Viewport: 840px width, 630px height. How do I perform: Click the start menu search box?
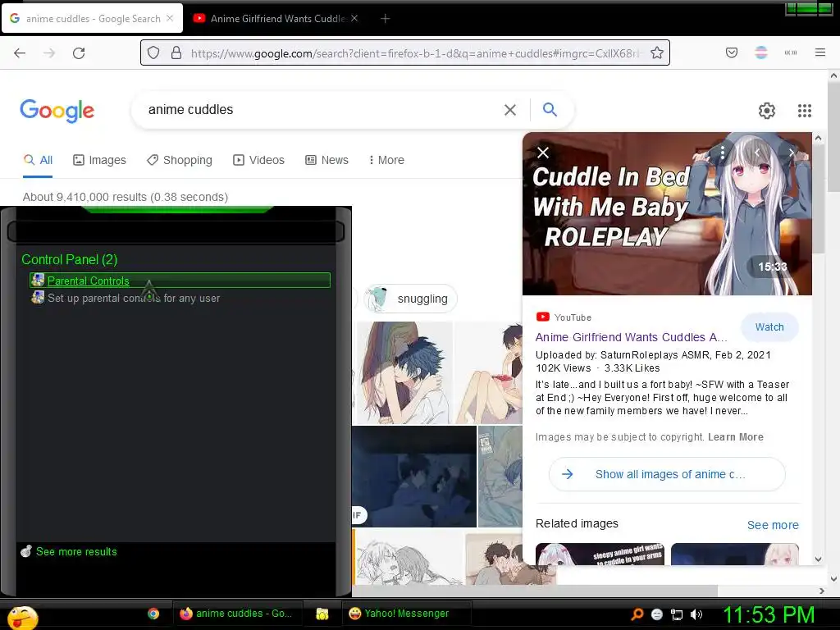tap(176, 231)
